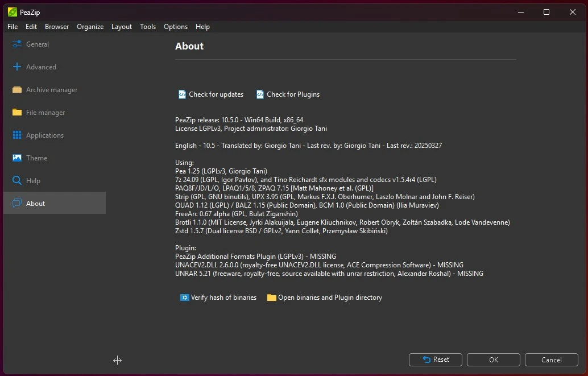Switch to the Advanced settings tab

(55, 67)
